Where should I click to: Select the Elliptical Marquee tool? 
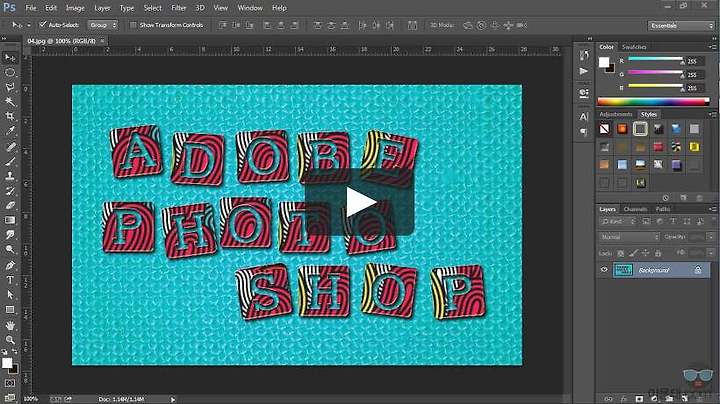point(10,73)
